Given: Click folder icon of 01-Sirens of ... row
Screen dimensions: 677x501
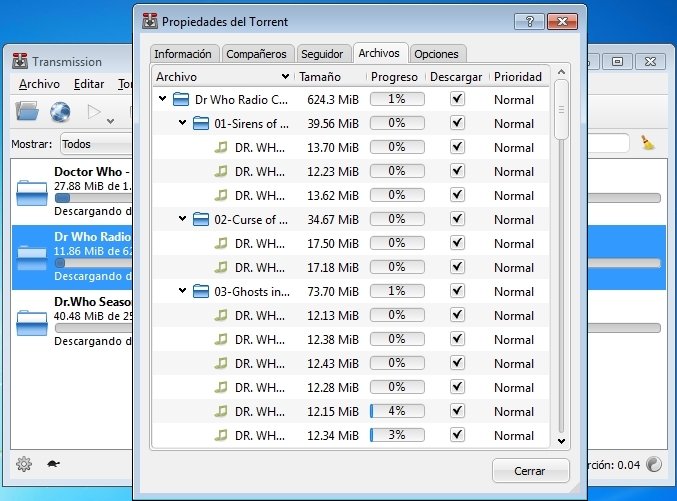Looking at the screenshot, I should pos(201,124).
